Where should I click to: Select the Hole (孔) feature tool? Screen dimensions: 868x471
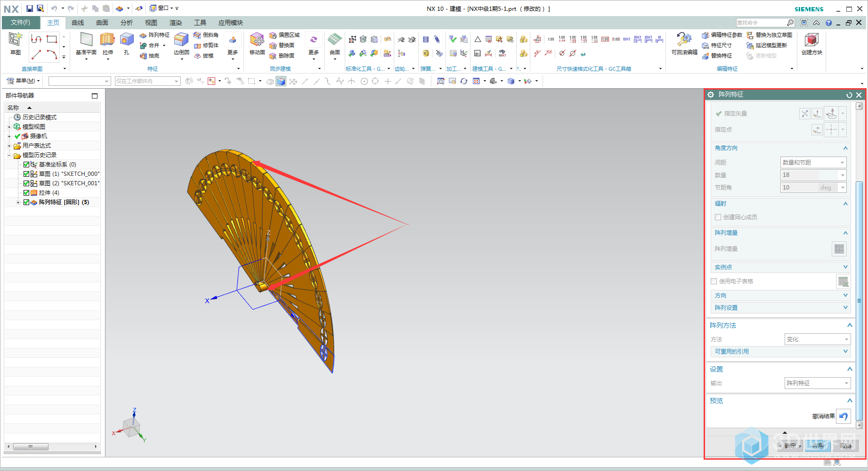click(127, 43)
